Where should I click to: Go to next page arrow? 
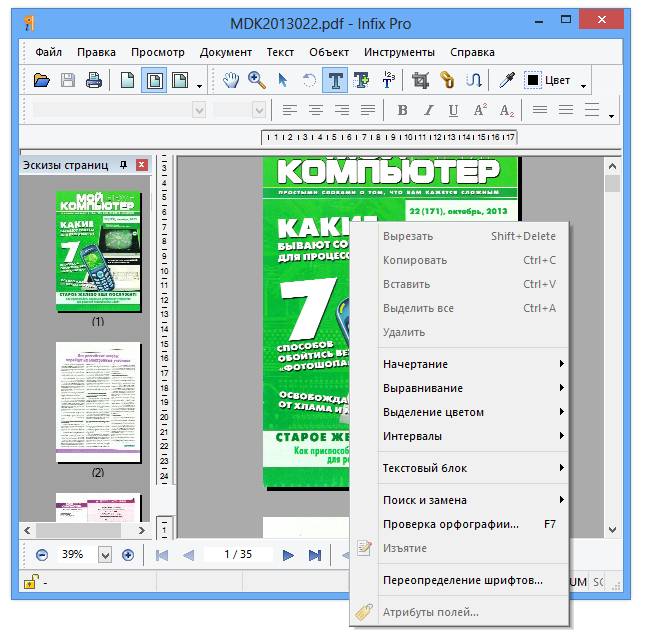pyautogui.click(x=288, y=555)
